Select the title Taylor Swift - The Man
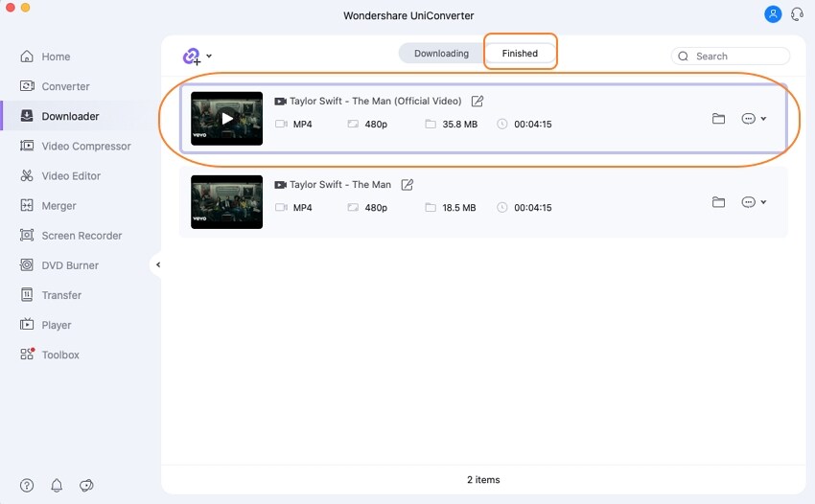Image resolution: width=815 pixels, height=504 pixels. (340, 185)
